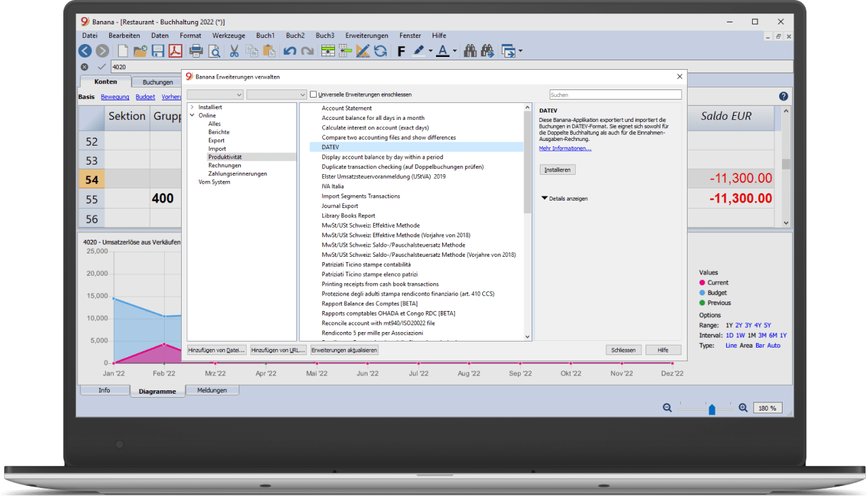Recalculate with the refresh arrows icon
This screenshot has height=496, width=868.
point(380,51)
